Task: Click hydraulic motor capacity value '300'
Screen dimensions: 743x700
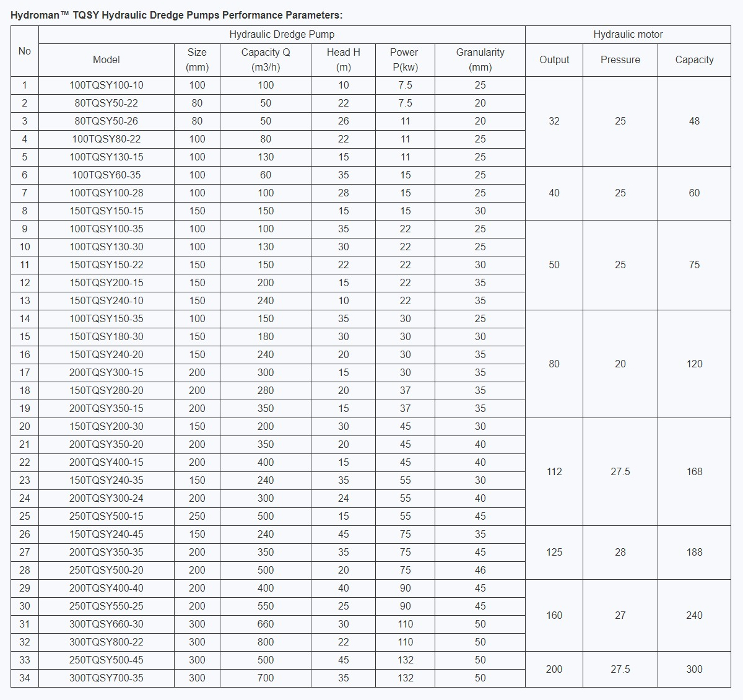Action: pyautogui.click(x=694, y=670)
